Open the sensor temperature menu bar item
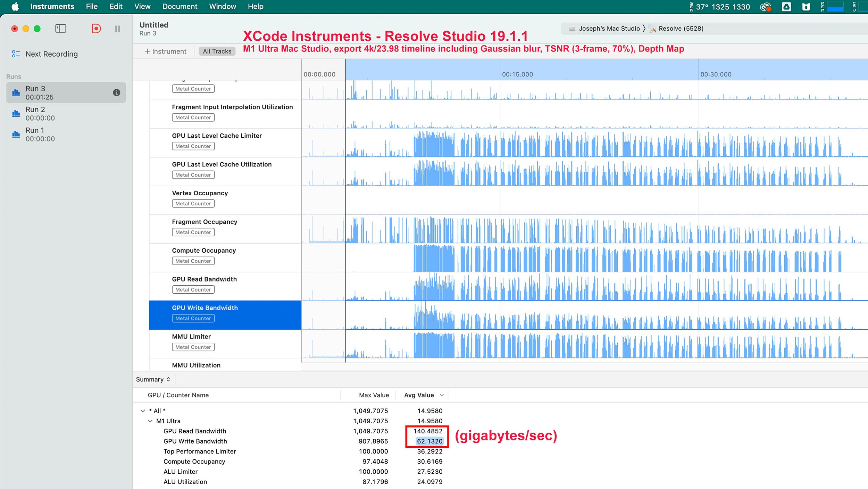The height and width of the screenshot is (489, 868). 720,7
